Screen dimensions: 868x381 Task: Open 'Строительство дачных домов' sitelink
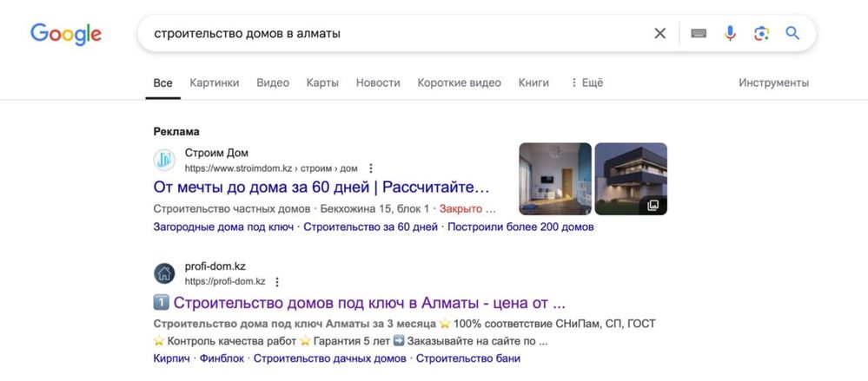click(330, 358)
